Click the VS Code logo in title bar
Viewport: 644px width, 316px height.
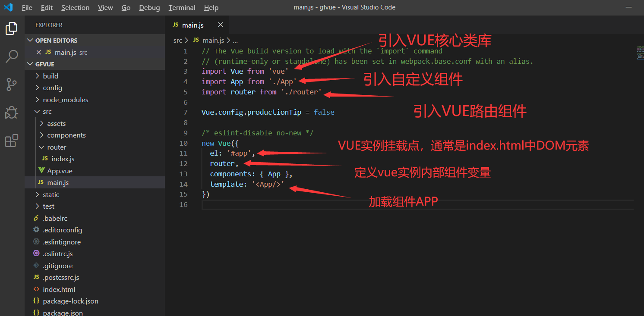pos(8,7)
